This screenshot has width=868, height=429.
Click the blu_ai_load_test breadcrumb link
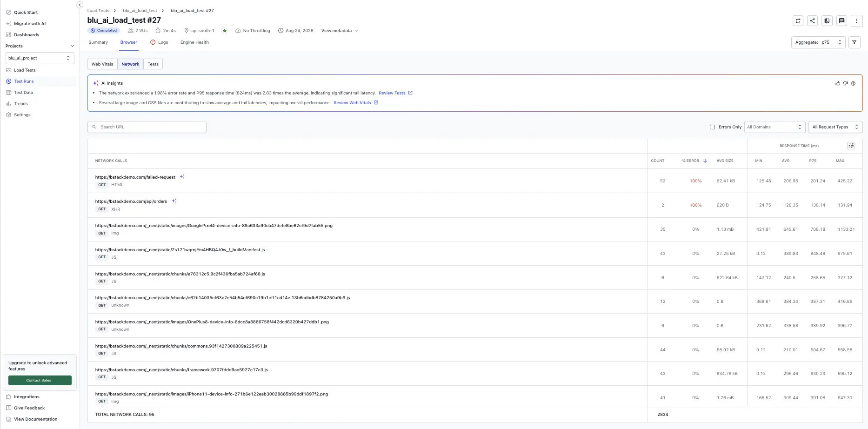(x=140, y=11)
